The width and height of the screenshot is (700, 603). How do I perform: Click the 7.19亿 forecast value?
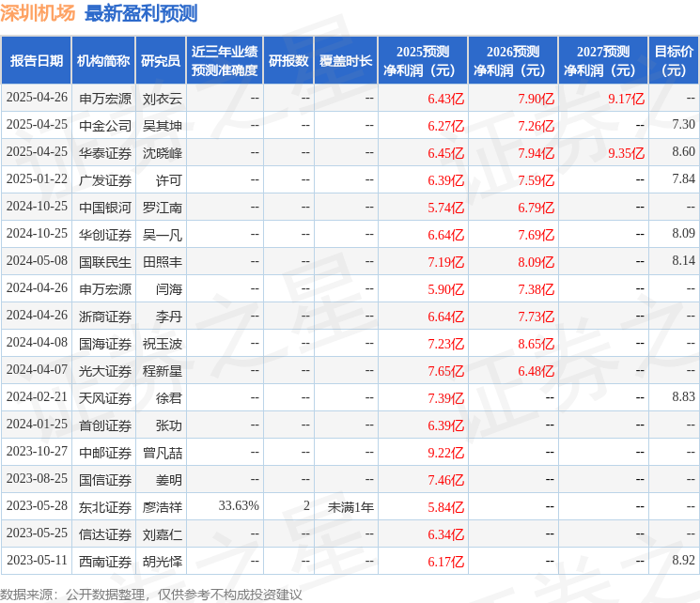pos(446,262)
